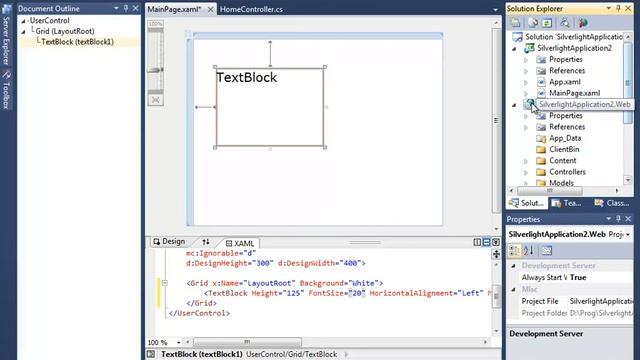
Task: Open the Server Explorer side tab
Action: [x=6, y=36]
